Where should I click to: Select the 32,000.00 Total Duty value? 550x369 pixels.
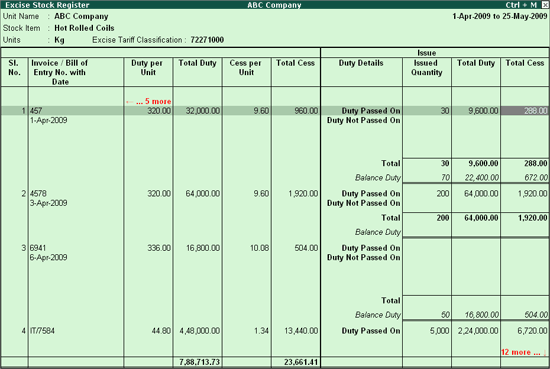[203, 111]
